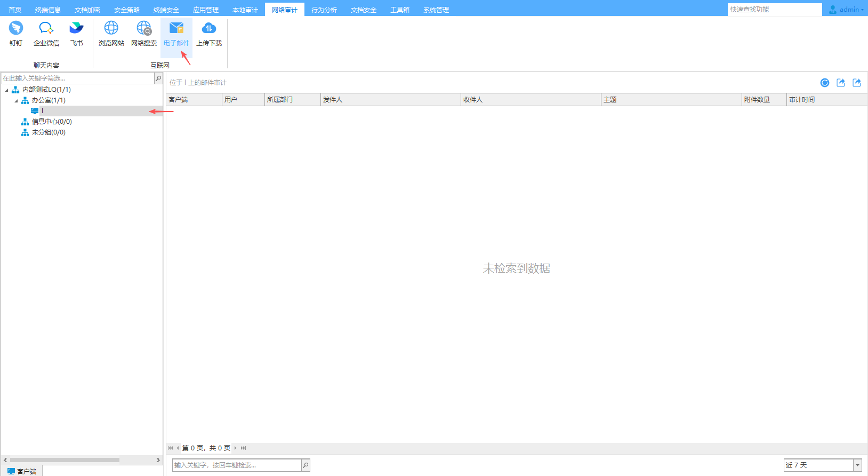Image resolution: width=868 pixels, height=476 pixels.
Task: Open the 上传下载 upload/download audit
Action: tap(208, 33)
